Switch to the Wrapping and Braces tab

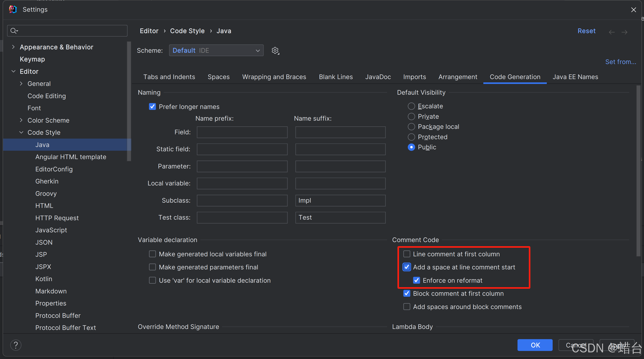point(274,77)
